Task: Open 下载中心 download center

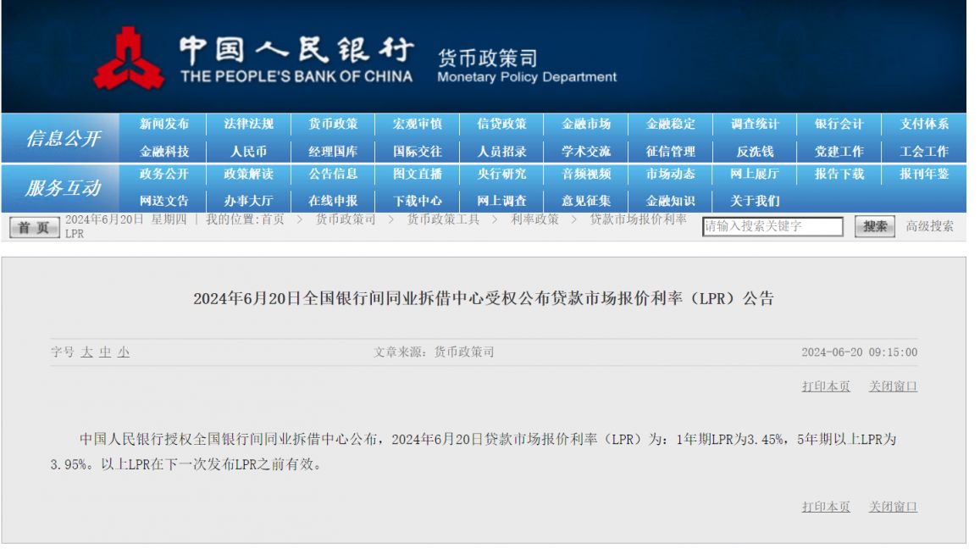Action: 418,201
